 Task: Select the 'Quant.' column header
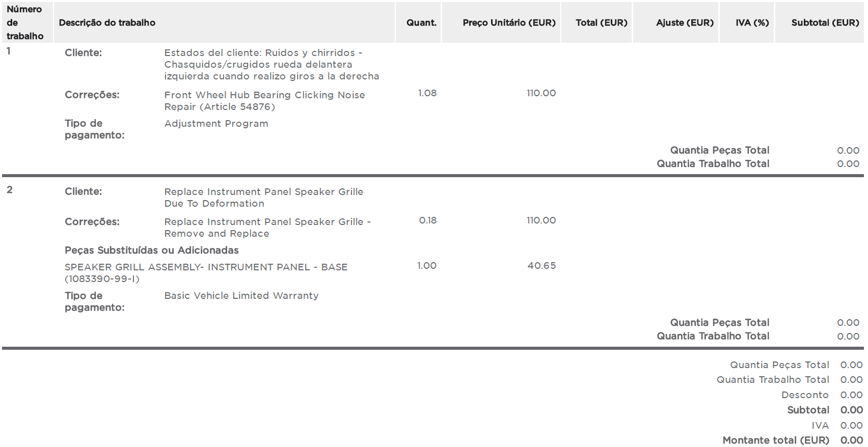pos(421,23)
